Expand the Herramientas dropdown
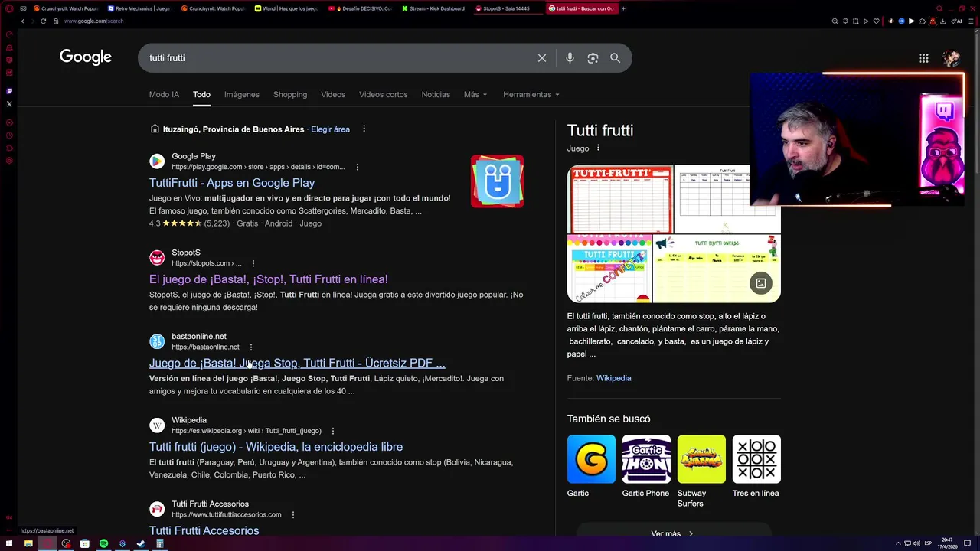Screen dimensions: 980x551 531,94
